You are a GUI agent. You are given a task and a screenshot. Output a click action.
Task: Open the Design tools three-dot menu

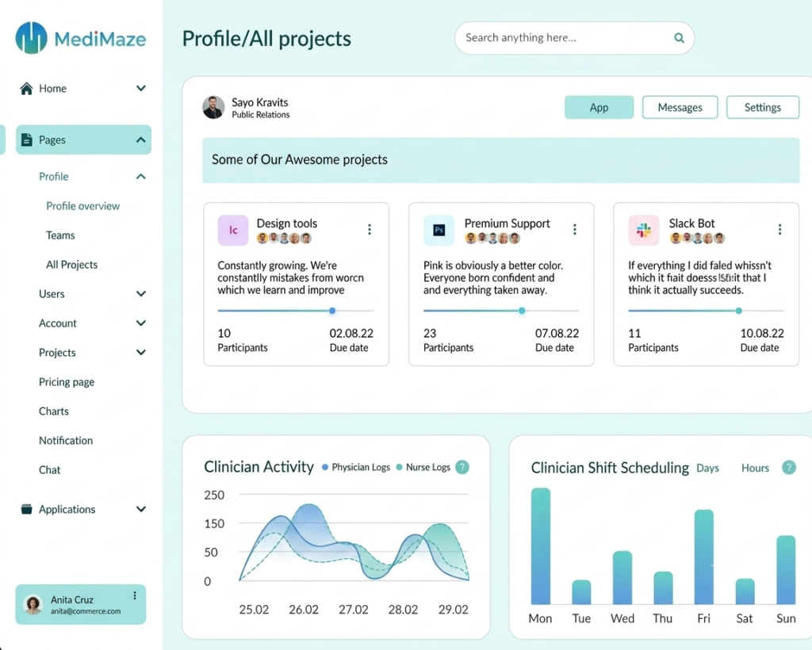(x=370, y=229)
